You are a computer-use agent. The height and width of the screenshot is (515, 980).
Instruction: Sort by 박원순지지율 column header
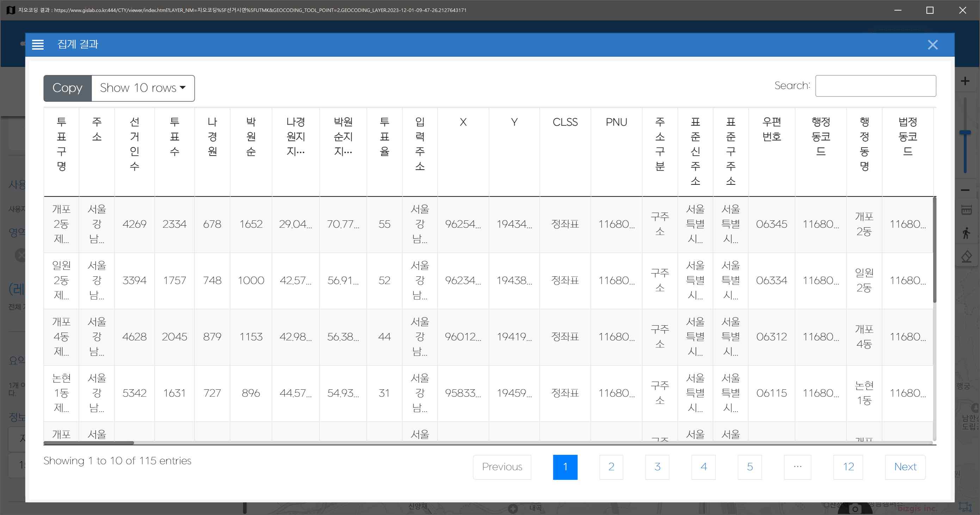(343, 152)
